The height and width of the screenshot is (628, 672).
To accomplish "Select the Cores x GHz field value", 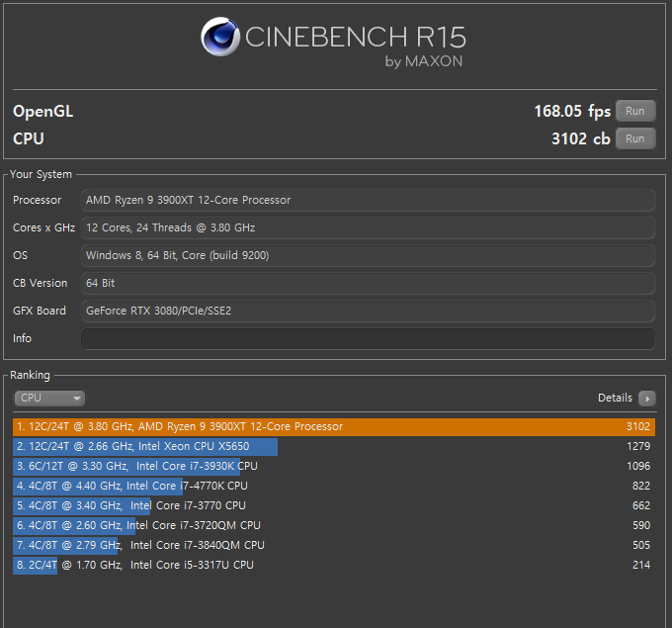I will coord(368,227).
